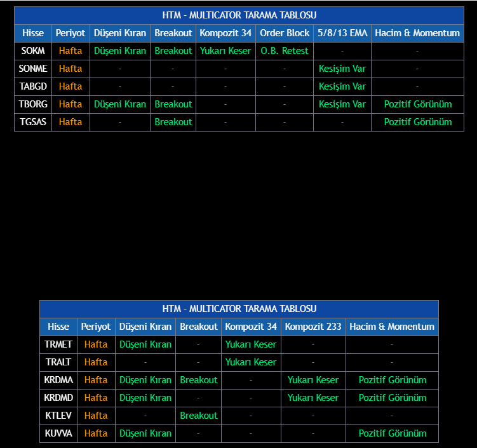The width and height of the screenshot is (477, 448).
Task: Click Hisse header above the SOKM row
Action: pyautogui.click(x=33, y=33)
